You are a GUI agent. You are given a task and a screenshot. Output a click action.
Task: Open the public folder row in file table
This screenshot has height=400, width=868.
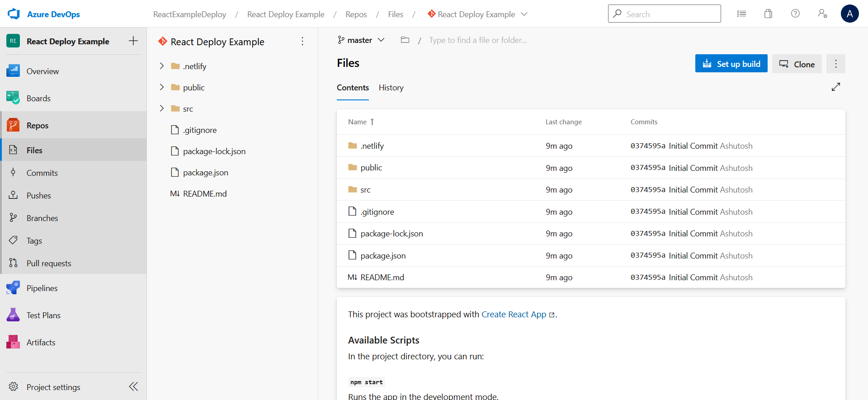[591, 168]
